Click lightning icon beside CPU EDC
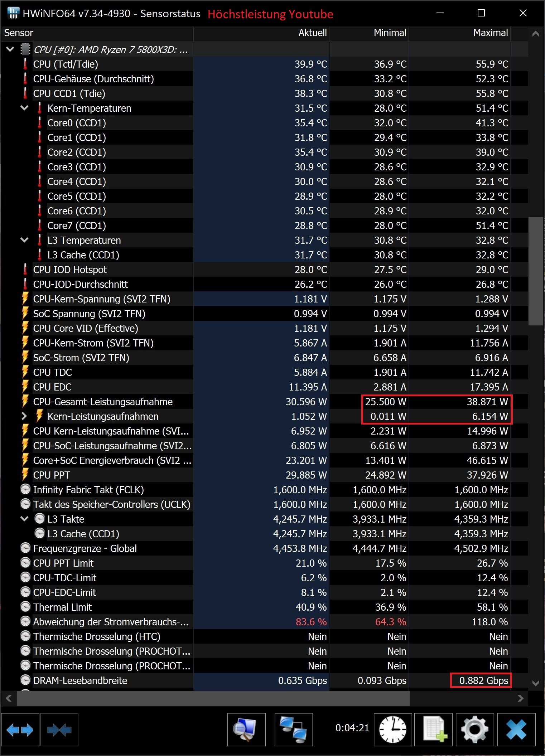The height and width of the screenshot is (756, 545). pos(25,387)
